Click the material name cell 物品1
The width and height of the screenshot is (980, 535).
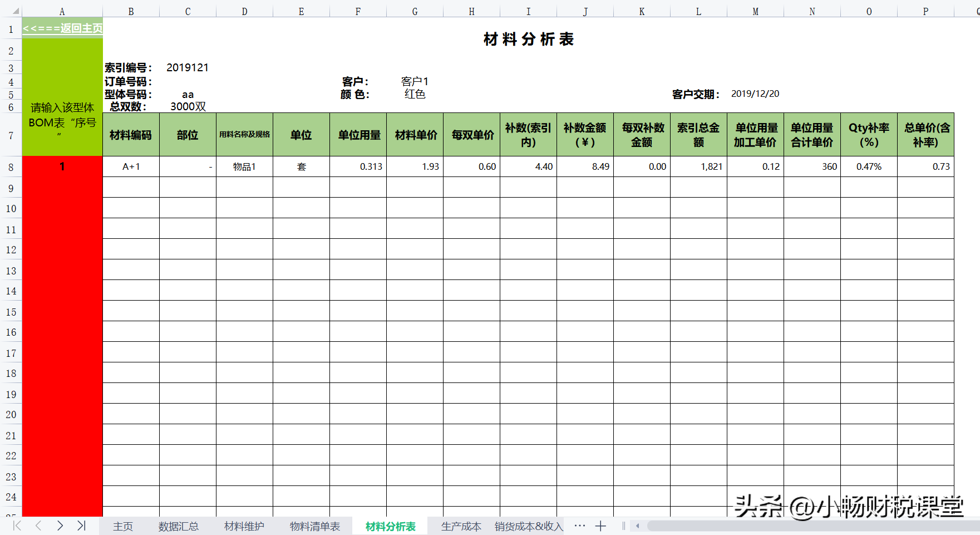pyautogui.click(x=245, y=166)
